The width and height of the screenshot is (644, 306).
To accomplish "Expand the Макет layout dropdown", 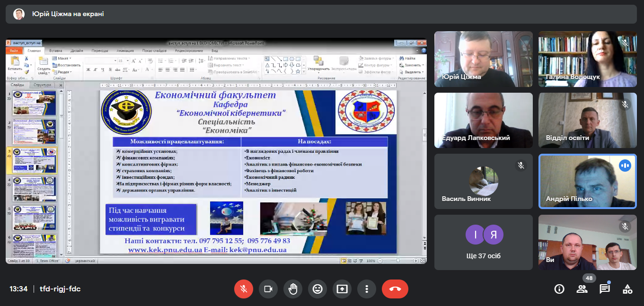I will click(62, 58).
